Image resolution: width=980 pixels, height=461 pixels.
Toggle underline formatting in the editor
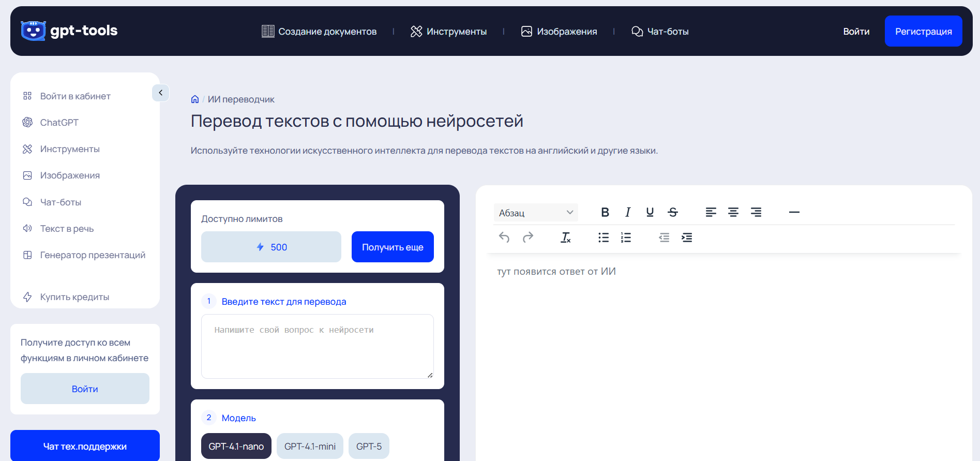[x=650, y=212]
